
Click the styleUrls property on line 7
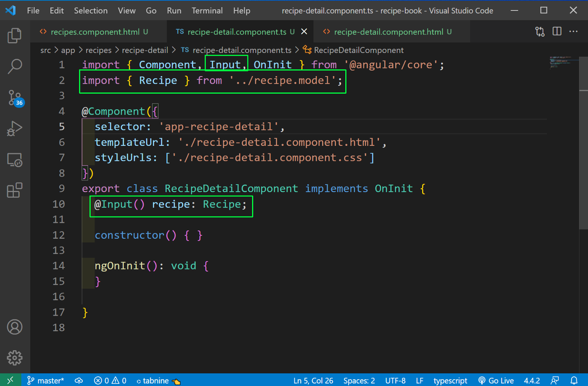pyautogui.click(x=123, y=158)
